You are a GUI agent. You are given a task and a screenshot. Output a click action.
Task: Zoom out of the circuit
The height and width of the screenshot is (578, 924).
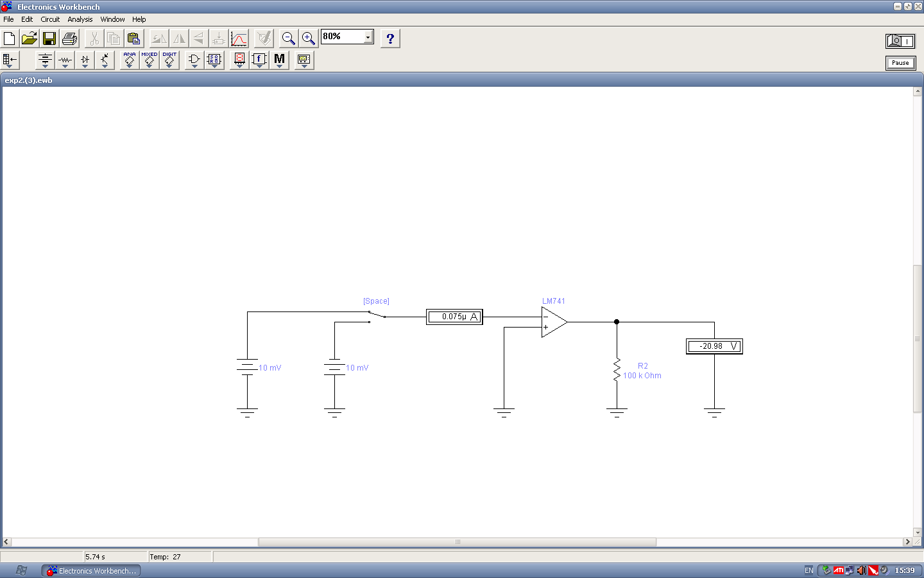pyautogui.click(x=289, y=39)
